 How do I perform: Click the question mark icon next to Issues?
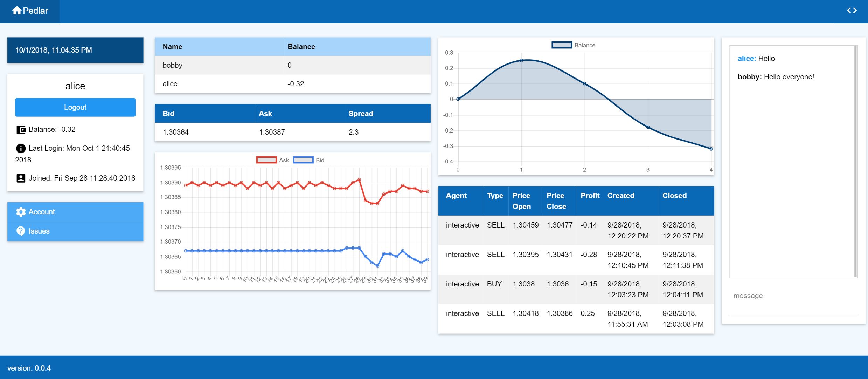pyautogui.click(x=21, y=231)
